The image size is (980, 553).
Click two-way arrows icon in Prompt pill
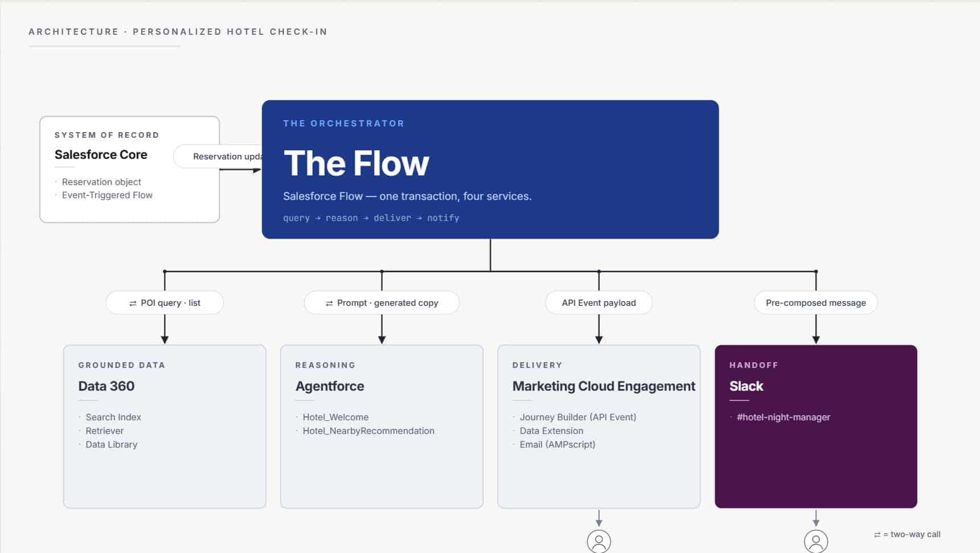[329, 304]
